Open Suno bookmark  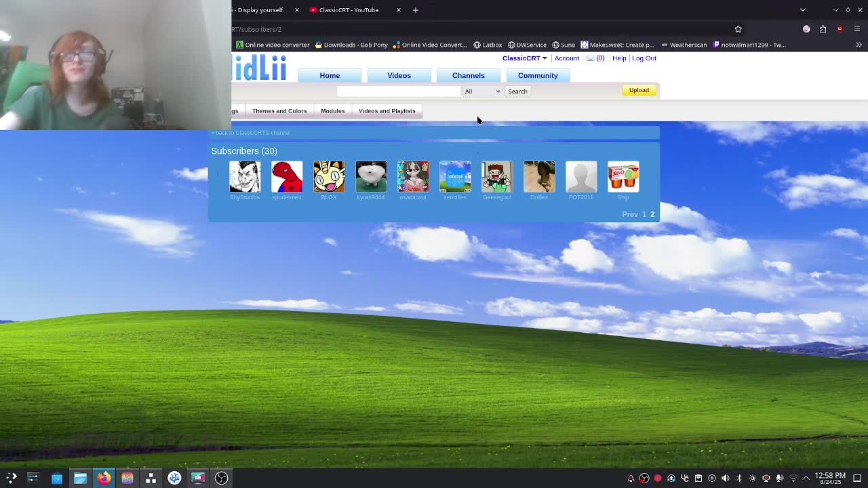(564, 45)
